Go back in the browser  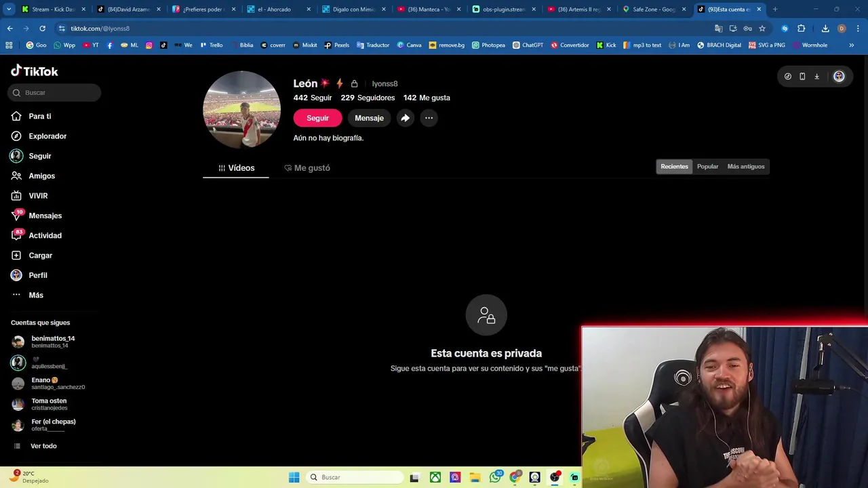pyautogui.click(x=9, y=28)
